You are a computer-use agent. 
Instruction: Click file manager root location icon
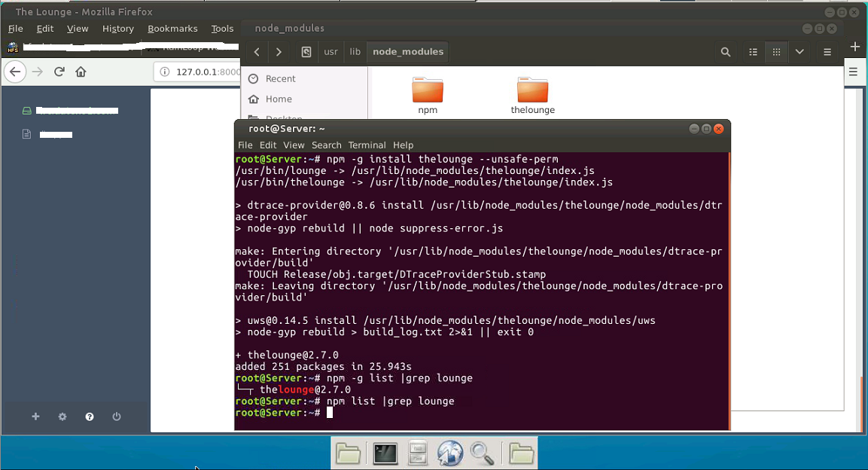coord(306,52)
